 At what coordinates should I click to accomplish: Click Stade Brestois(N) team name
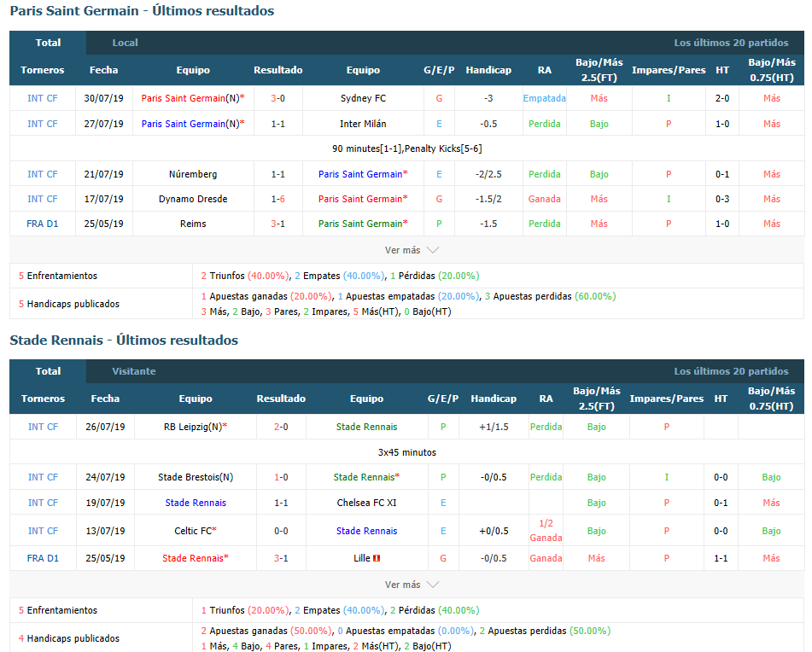(x=196, y=477)
